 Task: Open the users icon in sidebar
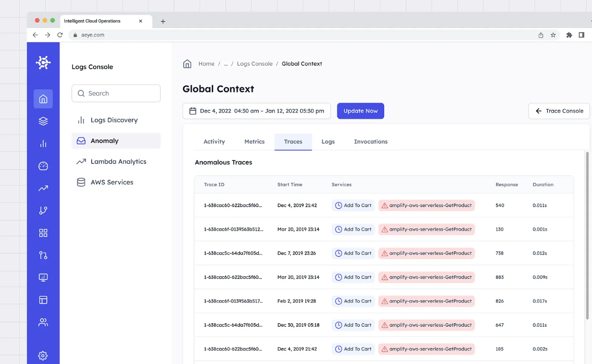click(x=43, y=322)
